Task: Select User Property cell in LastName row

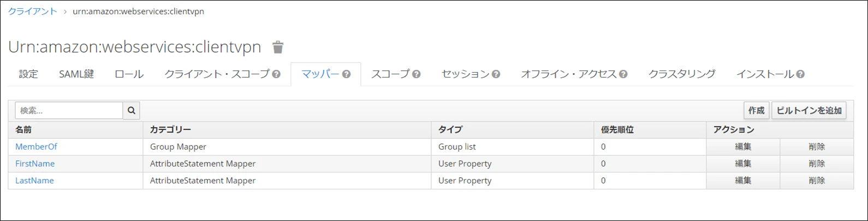Action: (513, 181)
